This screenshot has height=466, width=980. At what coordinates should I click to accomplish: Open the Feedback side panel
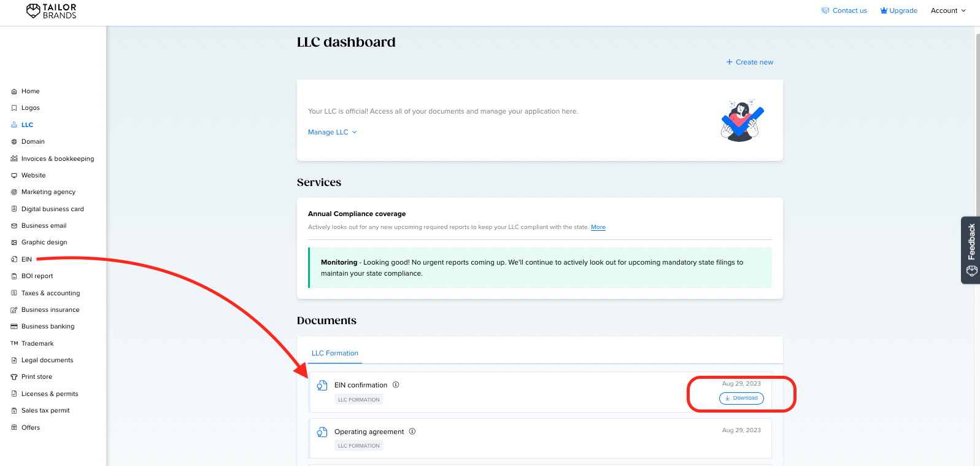tap(971, 250)
